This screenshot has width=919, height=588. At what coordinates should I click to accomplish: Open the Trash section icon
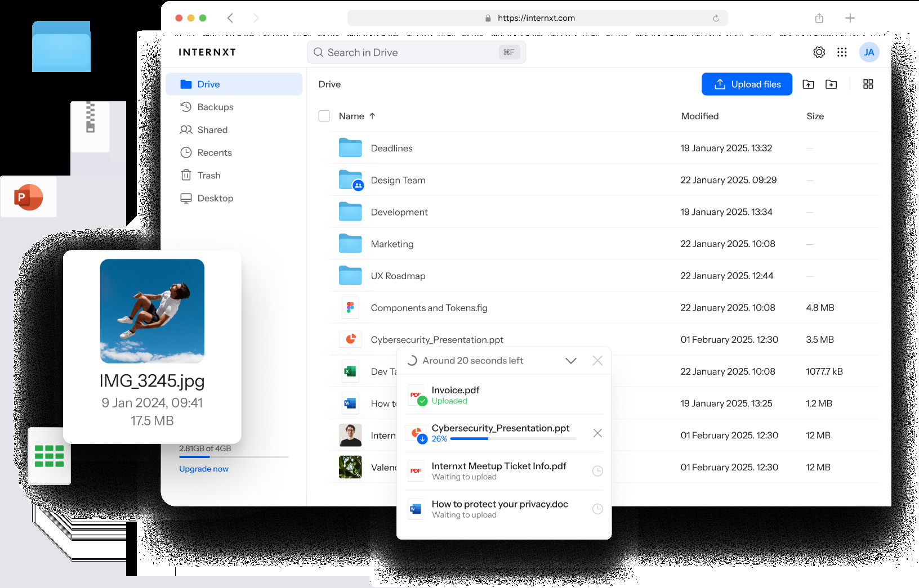[186, 175]
